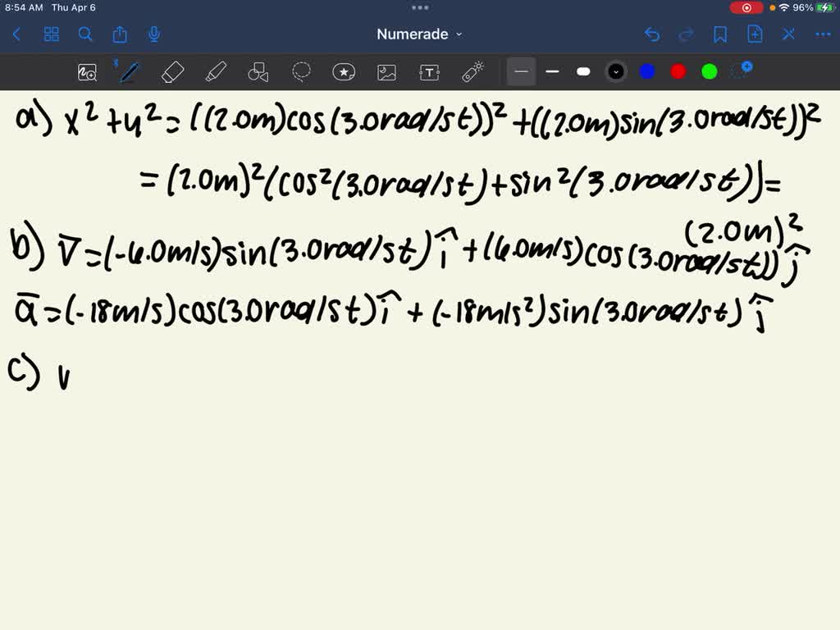840x630 pixels.
Task: Activate the Lasso selection tool
Action: [301, 72]
